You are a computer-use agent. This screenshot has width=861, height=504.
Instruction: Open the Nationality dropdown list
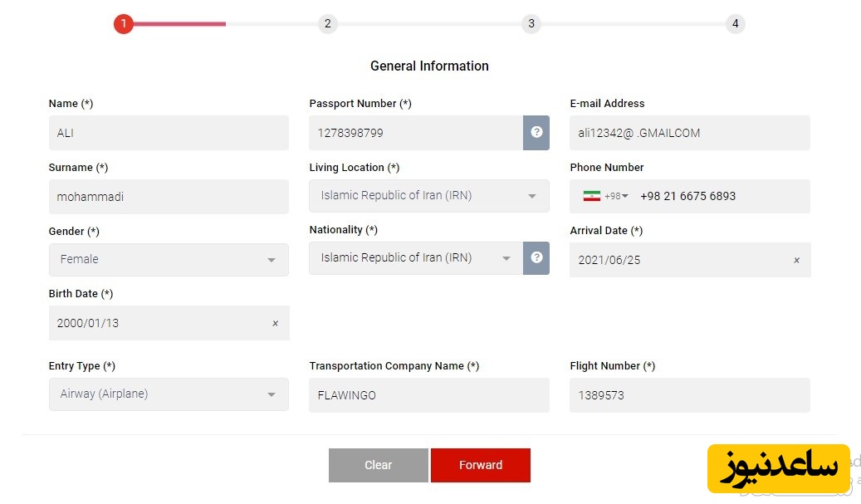[416, 258]
